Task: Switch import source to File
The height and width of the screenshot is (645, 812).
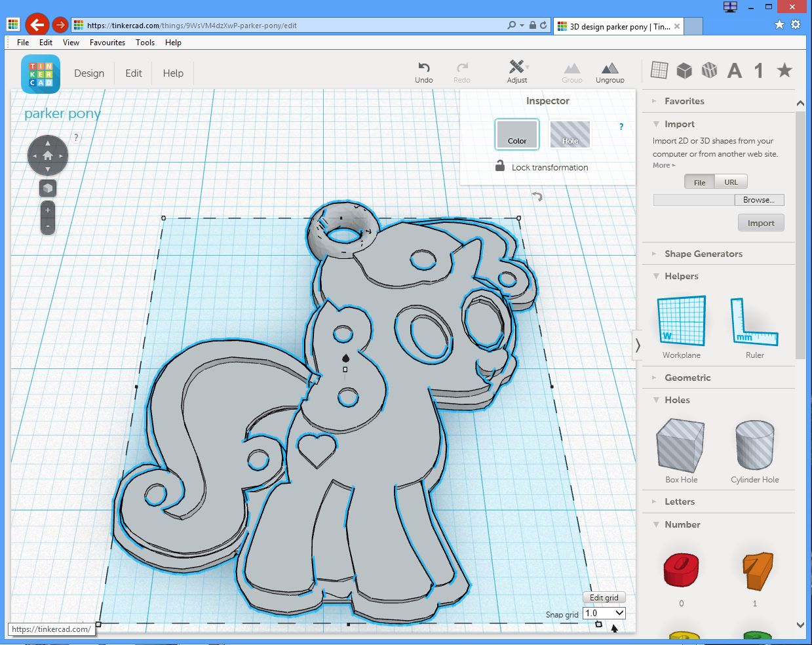Action: tap(699, 182)
